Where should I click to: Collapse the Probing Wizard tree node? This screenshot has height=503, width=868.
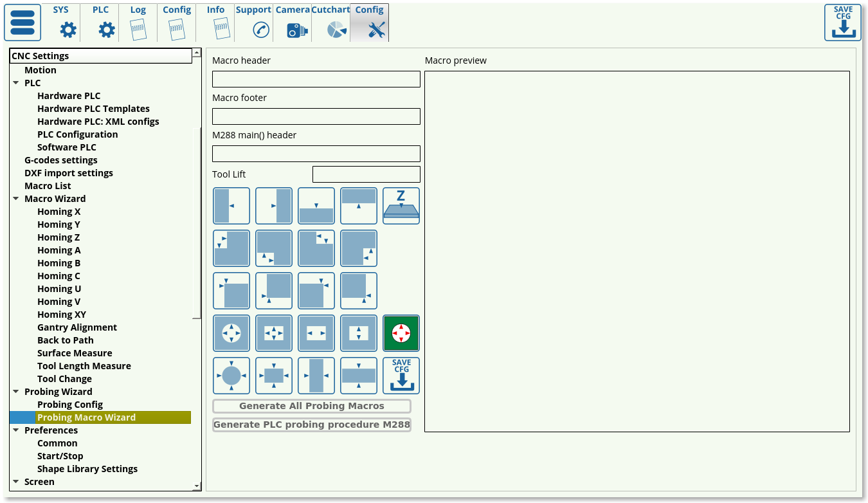16,392
